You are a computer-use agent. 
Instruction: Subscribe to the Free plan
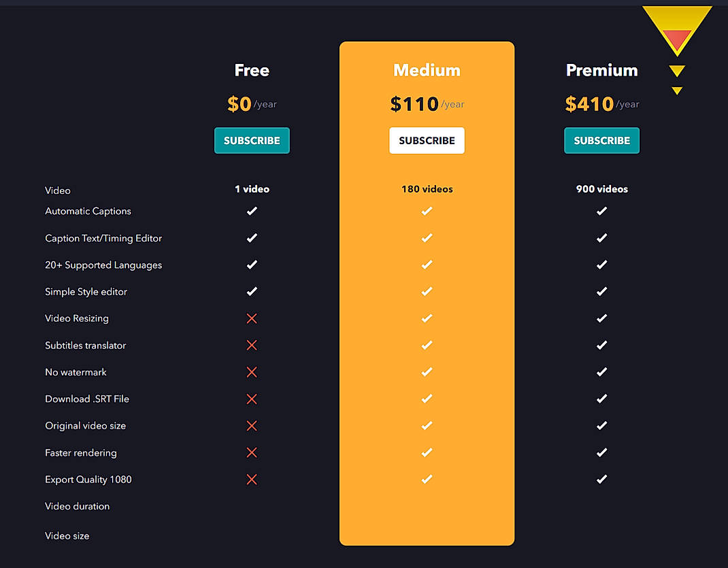pyautogui.click(x=252, y=140)
